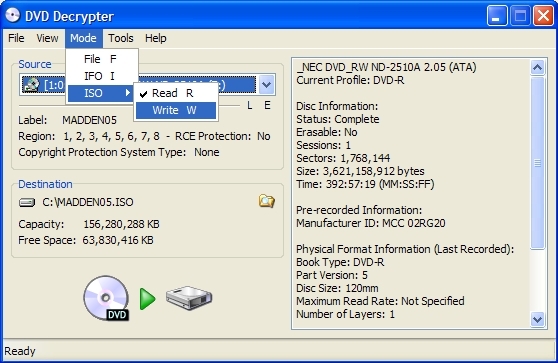Click the DVD Decrypter title bar disc icon

pos(12,15)
